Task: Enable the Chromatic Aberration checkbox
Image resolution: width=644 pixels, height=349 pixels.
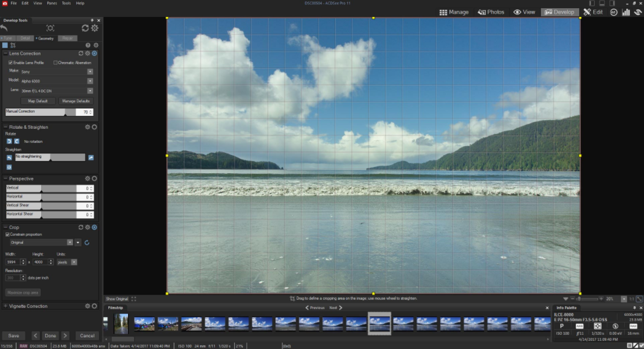Action: (55, 63)
